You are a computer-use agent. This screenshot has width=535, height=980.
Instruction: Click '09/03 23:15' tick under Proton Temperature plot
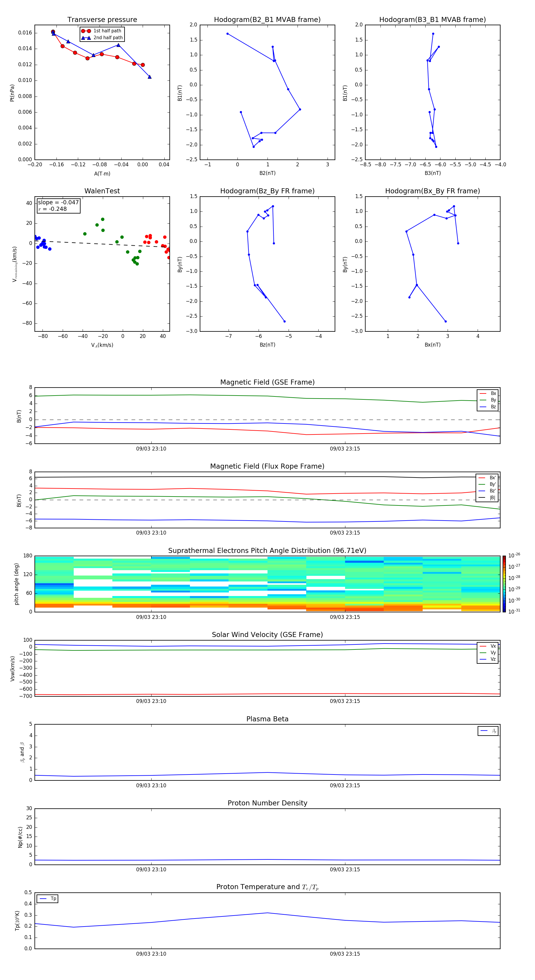click(x=345, y=954)
